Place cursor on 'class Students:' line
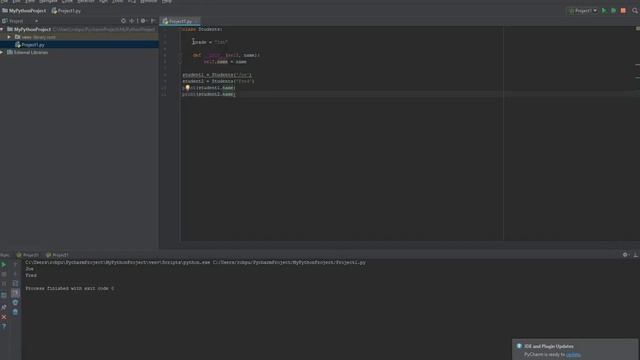This screenshot has width=640, height=360. (x=202, y=29)
